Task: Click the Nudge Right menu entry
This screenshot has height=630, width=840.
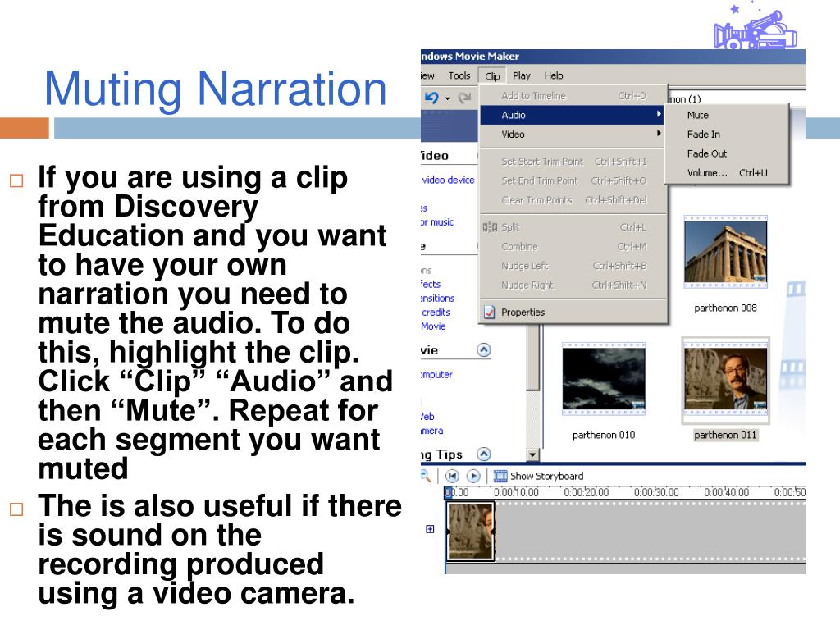Action: pos(572,285)
